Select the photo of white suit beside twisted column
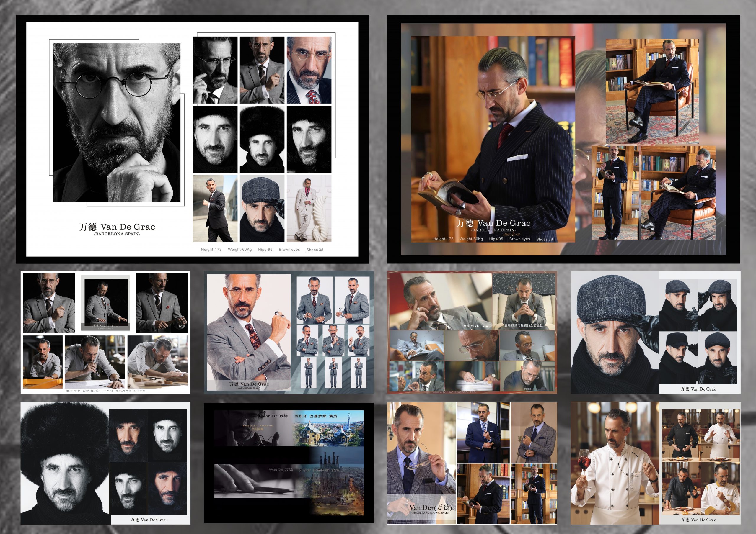 pos(309,208)
